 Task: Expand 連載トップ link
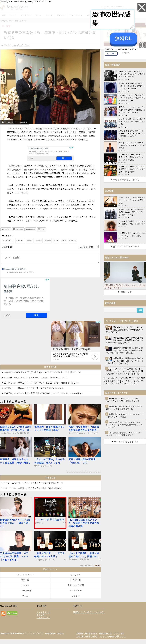(x=125, y=292)
